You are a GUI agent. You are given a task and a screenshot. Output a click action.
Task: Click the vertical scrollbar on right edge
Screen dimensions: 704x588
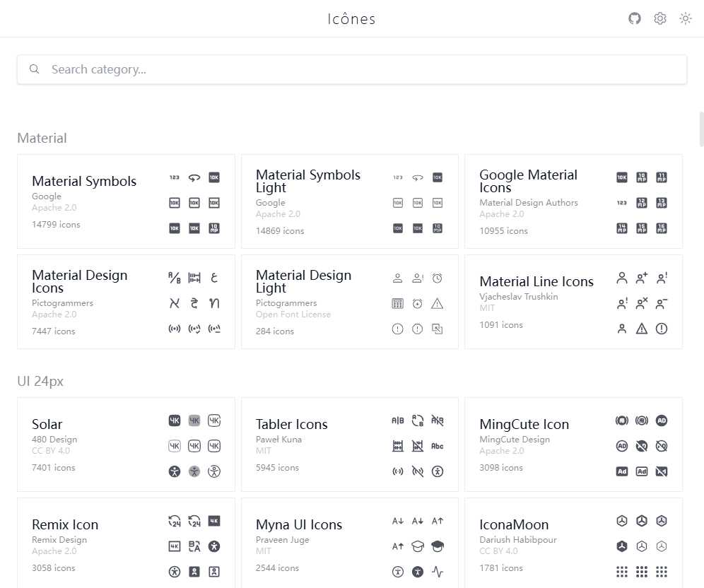click(x=700, y=129)
